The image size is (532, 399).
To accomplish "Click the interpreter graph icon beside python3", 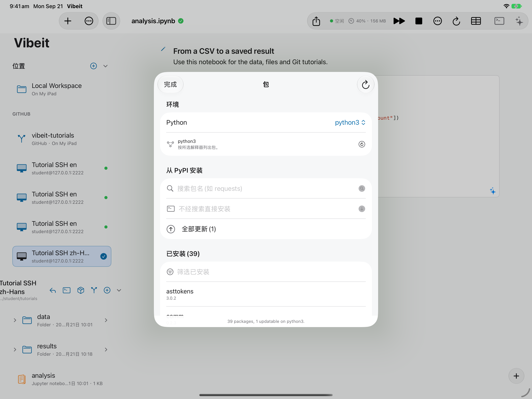I will (x=170, y=144).
